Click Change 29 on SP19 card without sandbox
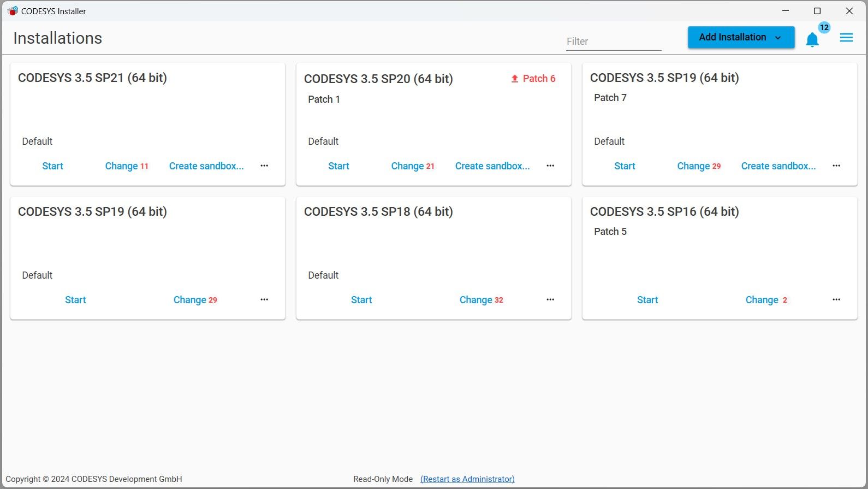 [x=195, y=300]
